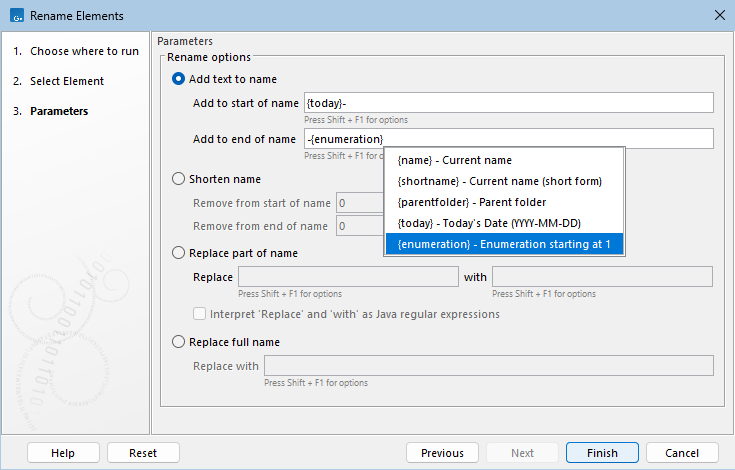Pick {parentfolder} - Parent folder entry

pos(504,202)
